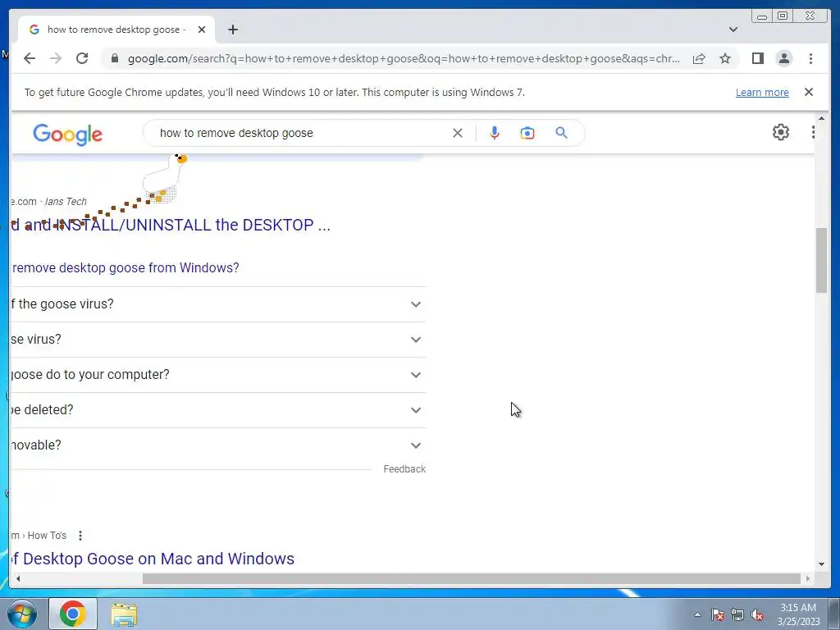Click the forward navigation arrow
This screenshot has height=630, width=840.
[x=56, y=58]
